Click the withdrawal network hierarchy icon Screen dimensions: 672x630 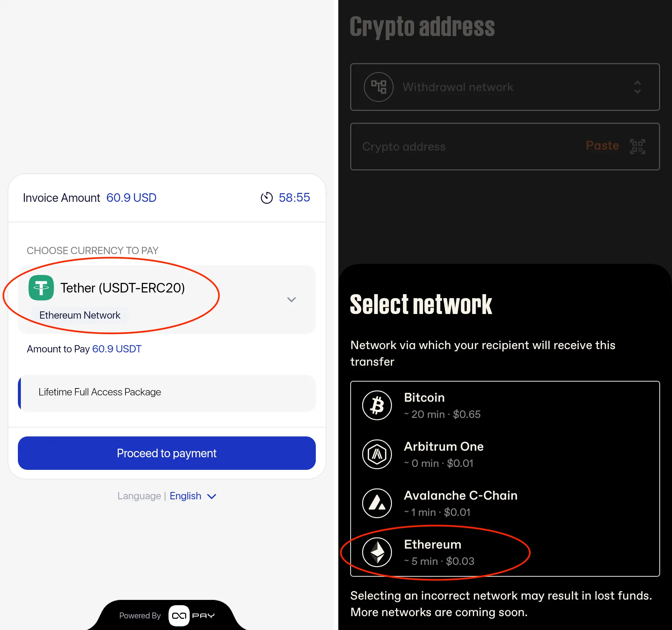point(379,87)
